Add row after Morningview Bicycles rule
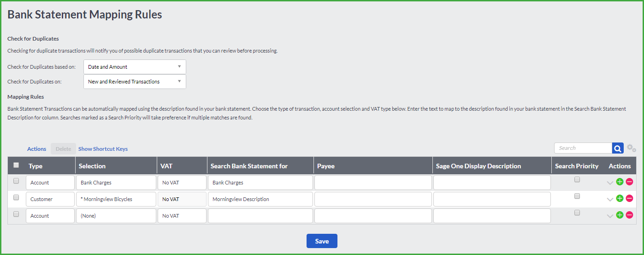644x255 pixels. tap(620, 198)
